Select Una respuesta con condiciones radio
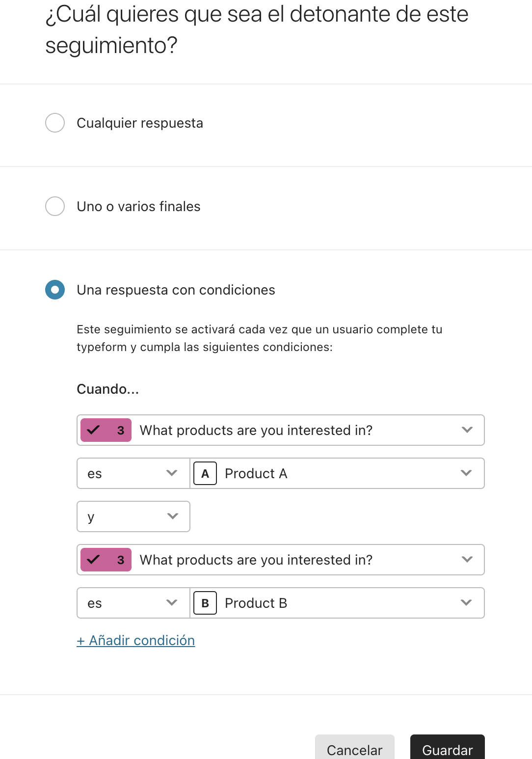Image resolution: width=532 pixels, height=759 pixels. click(55, 290)
